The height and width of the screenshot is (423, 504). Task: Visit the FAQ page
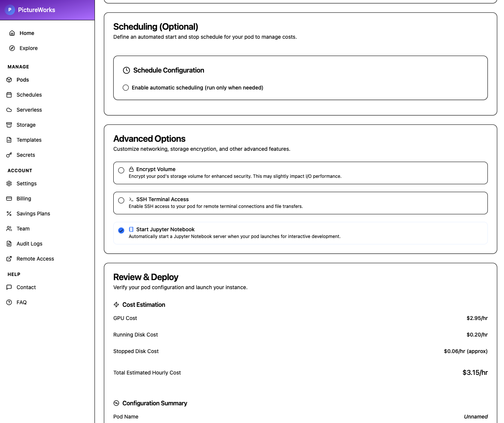pyautogui.click(x=21, y=302)
